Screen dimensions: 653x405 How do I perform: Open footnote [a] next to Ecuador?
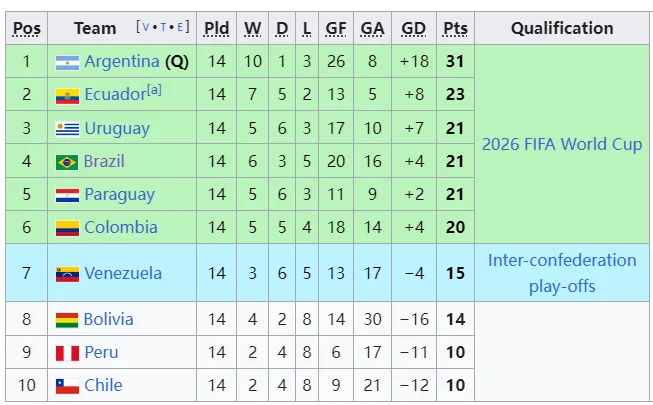(x=154, y=90)
